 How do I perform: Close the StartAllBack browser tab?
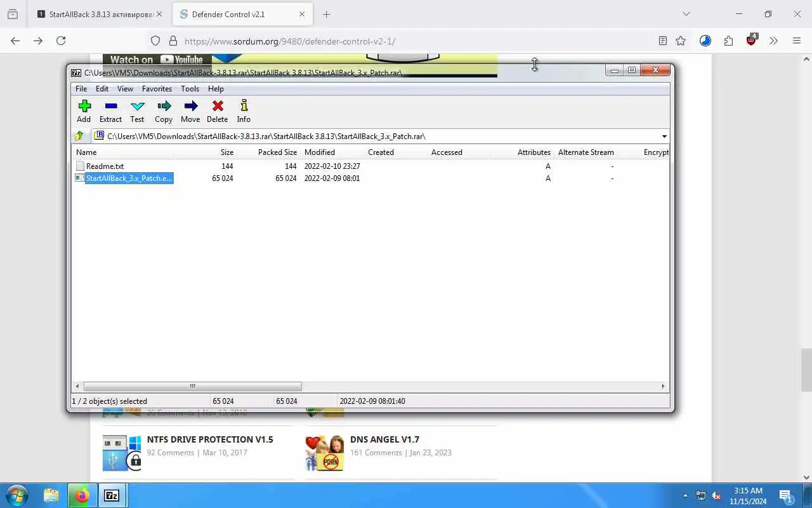point(159,14)
